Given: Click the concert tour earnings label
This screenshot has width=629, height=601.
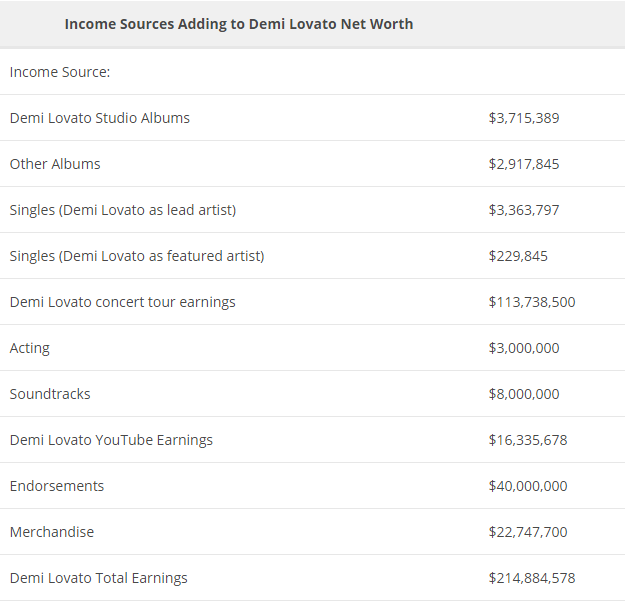Looking at the screenshot, I should [x=123, y=302].
